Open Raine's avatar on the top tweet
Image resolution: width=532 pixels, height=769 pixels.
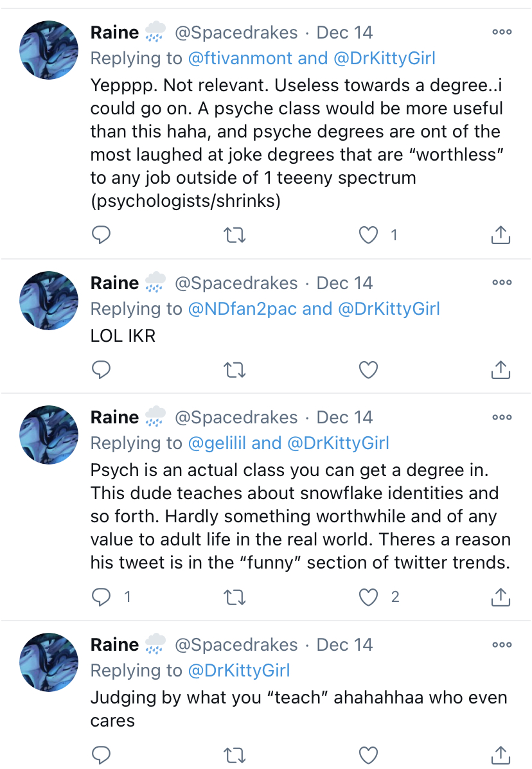point(49,50)
